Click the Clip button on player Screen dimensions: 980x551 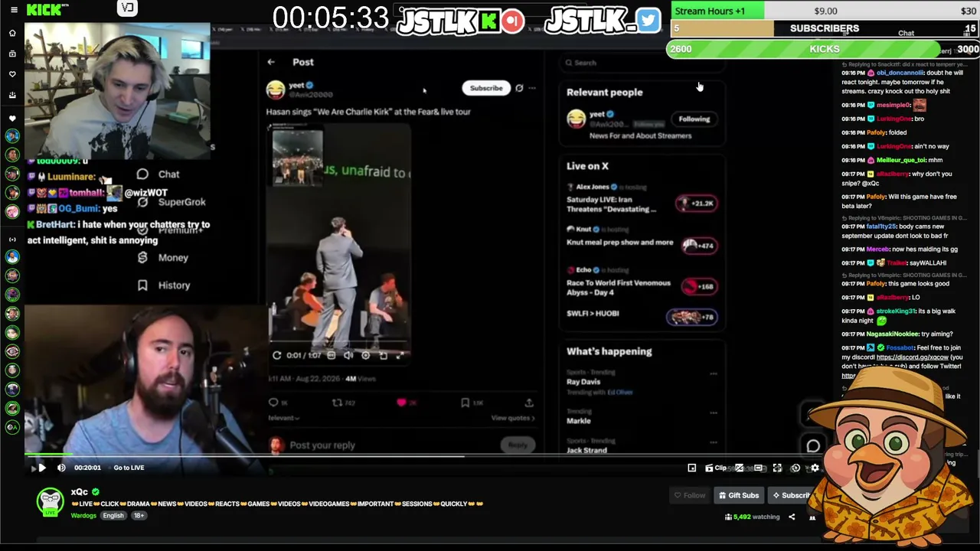point(716,468)
